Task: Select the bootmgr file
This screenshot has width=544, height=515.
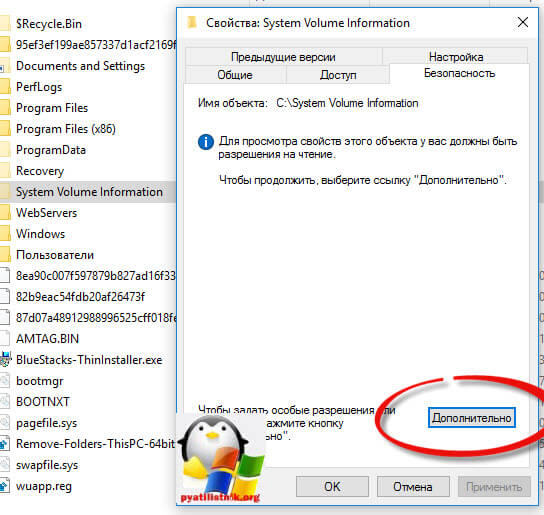Action: [x=40, y=381]
